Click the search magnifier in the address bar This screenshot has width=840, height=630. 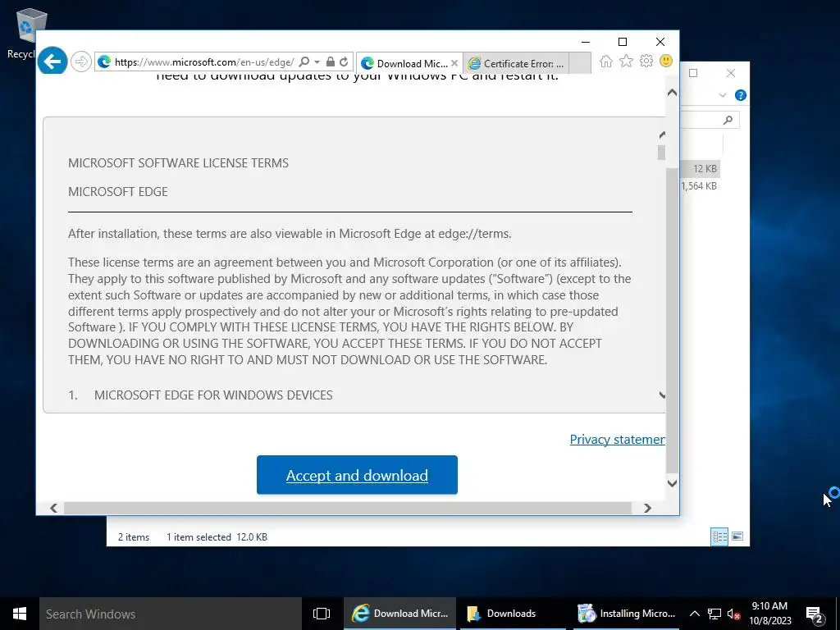(304, 62)
